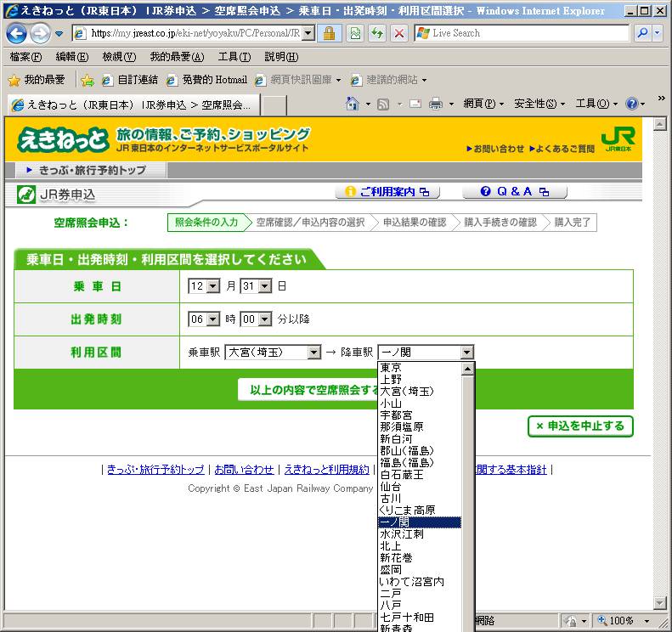672x632 pixels.
Task: Stop loading with the red X icon
Action: 399,33
